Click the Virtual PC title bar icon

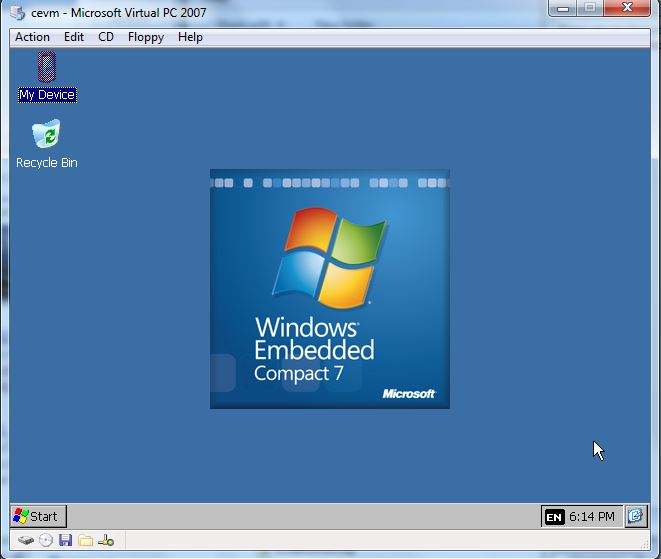[x=18, y=13]
